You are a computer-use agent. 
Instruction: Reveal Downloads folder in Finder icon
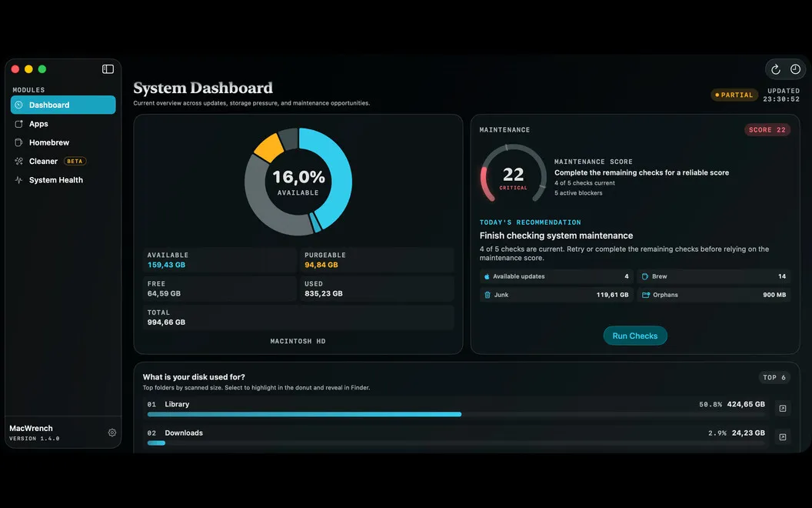pyautogui.click(x=783, y=437)
